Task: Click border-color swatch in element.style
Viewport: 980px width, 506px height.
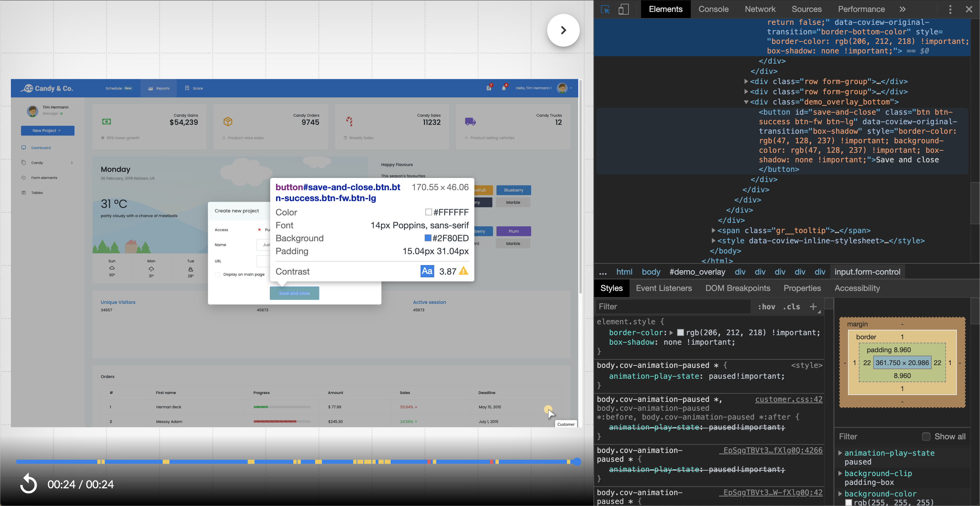Action: [681, 333]
